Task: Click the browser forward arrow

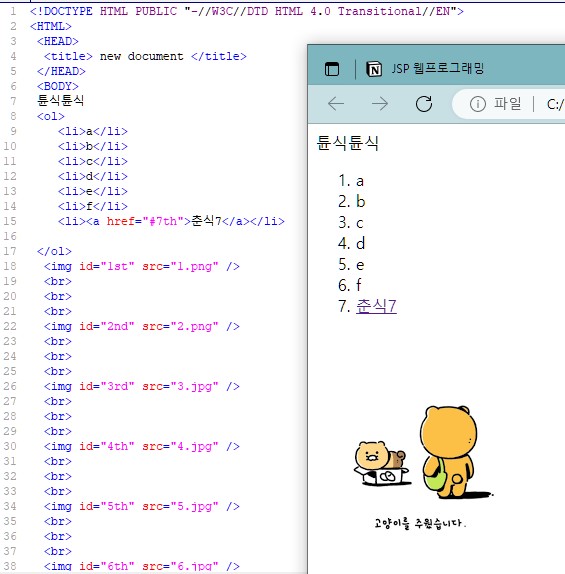Action: (380, 104)
